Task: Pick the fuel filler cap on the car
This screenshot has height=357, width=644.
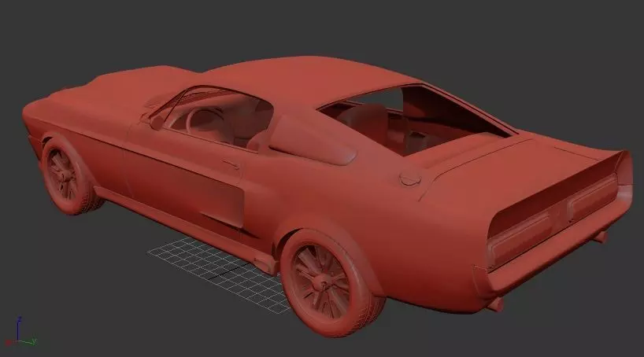Action: point(410,179)
